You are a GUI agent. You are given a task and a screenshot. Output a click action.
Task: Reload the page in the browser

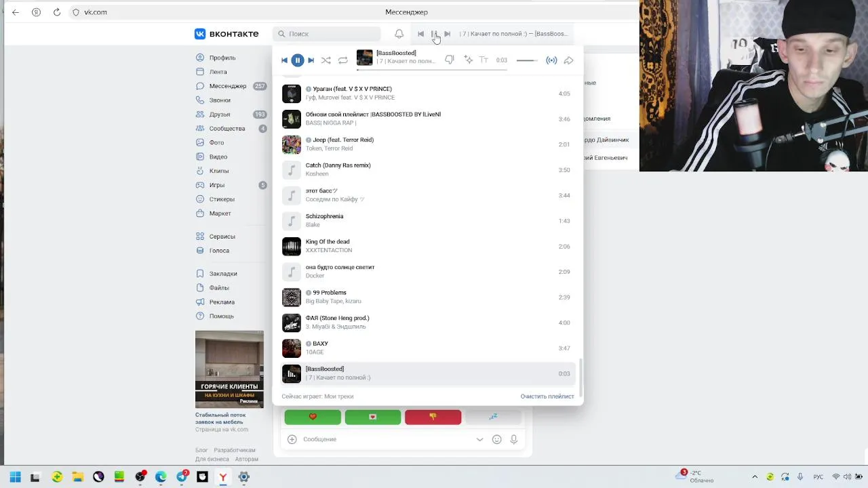coord(57,12)
